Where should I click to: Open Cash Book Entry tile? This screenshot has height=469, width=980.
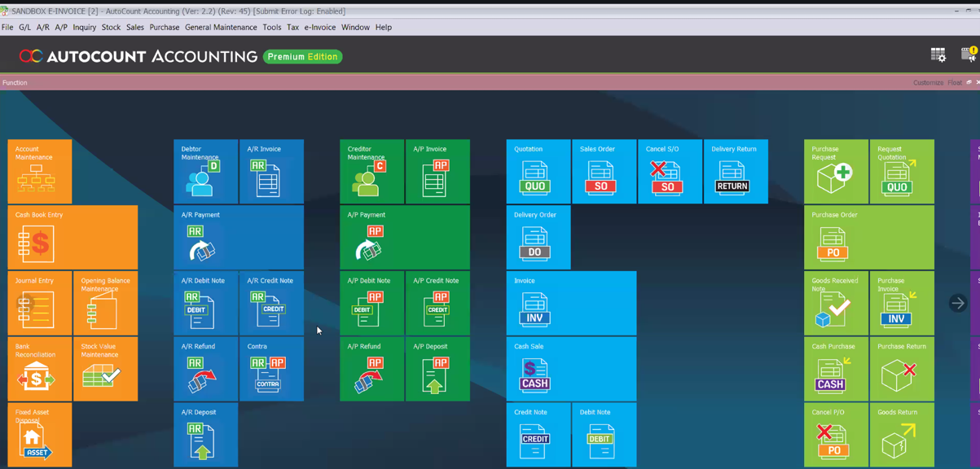pyautogui.click(x=73, y=238)
